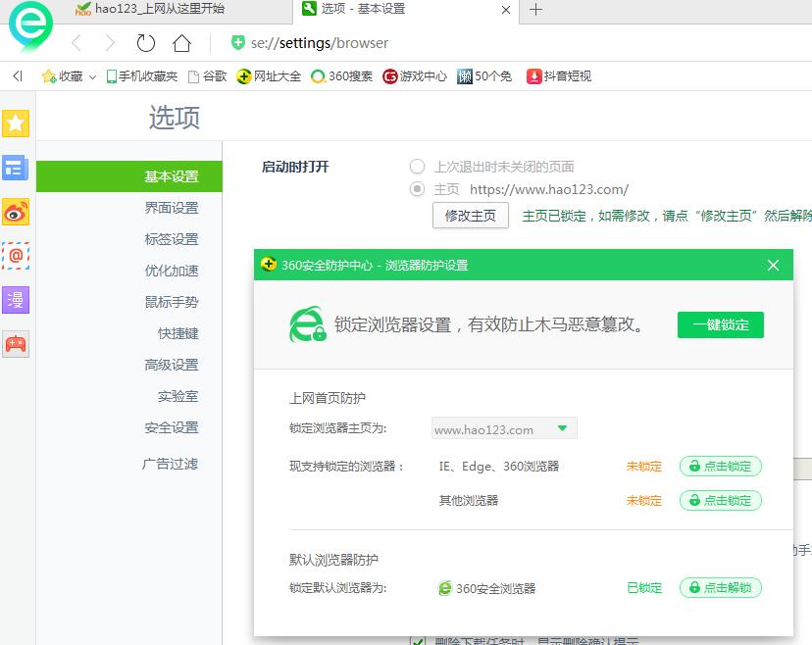Select the comics (漫) sidebar icon
The height and width of the screenshot is (645, 812).
(x=16, y=300)
